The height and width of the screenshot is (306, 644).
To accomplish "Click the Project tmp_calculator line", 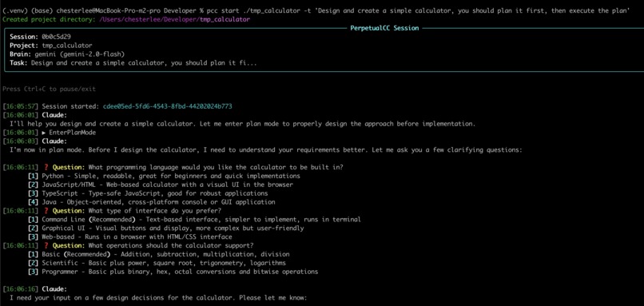I will [x=51, y=46].
